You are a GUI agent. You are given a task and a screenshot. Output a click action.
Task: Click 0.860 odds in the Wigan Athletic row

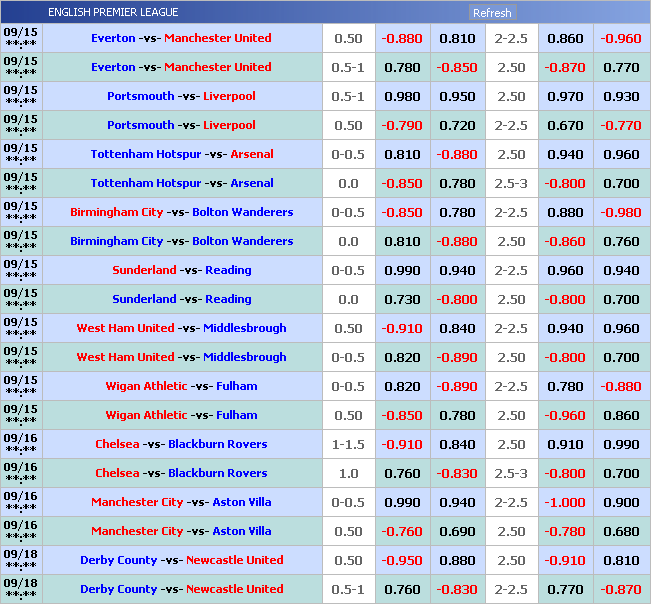point(620,415)
